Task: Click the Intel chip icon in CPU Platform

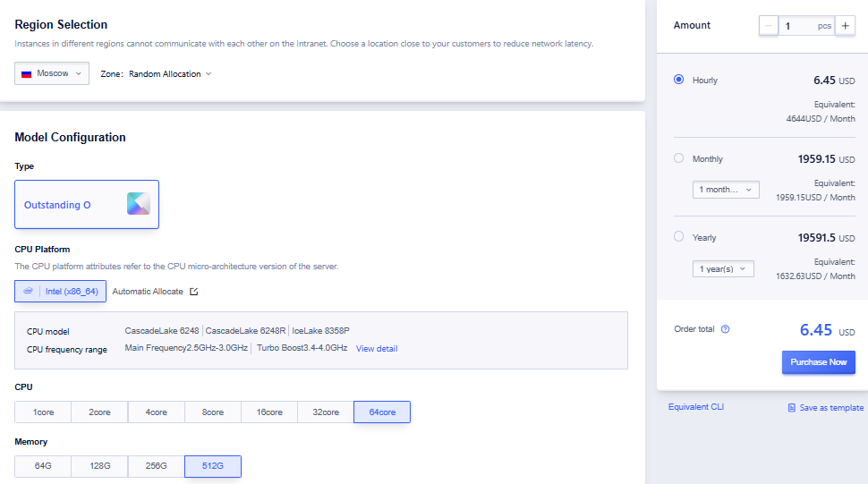Action: [29, 292]
